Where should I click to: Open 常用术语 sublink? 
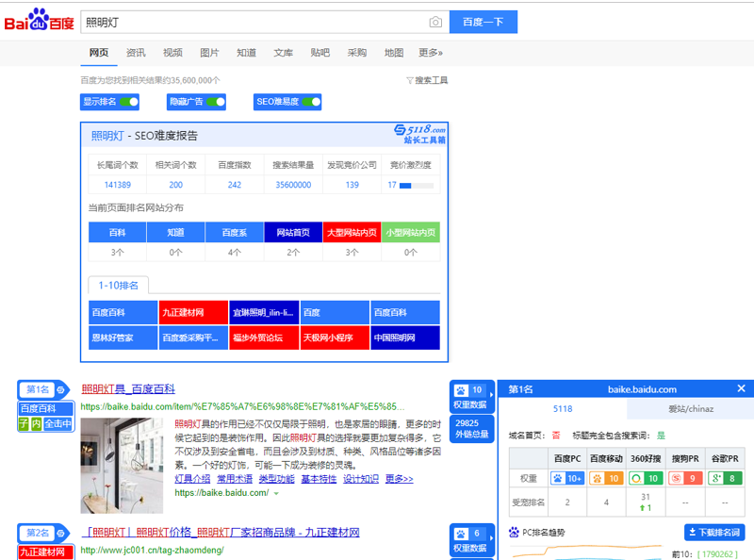[x=235, y=479]
